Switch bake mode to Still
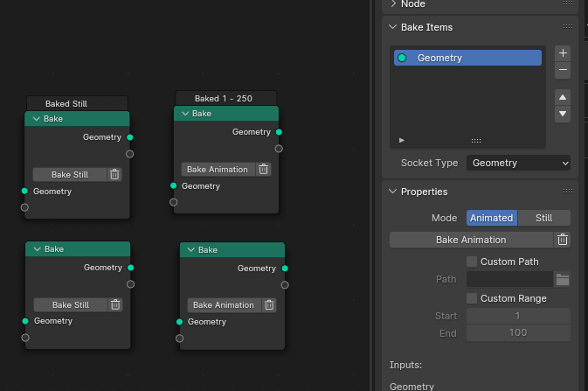 pos(543,218)
